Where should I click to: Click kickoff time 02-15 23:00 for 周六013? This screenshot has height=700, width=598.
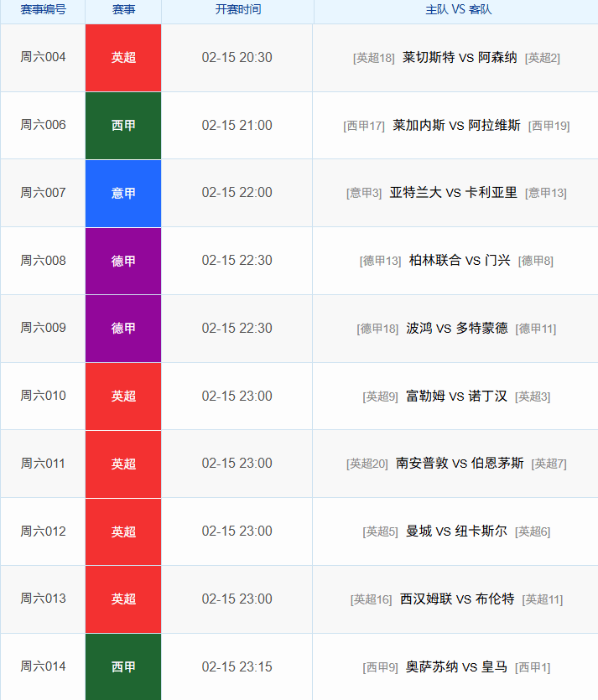pyautogui.click(x=237, y=599)
